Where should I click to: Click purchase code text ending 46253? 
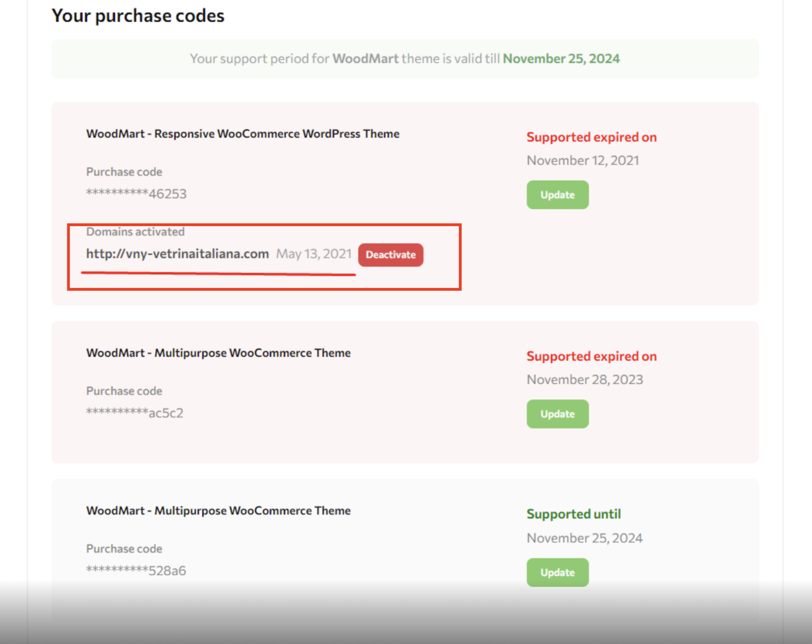(136, 193)
